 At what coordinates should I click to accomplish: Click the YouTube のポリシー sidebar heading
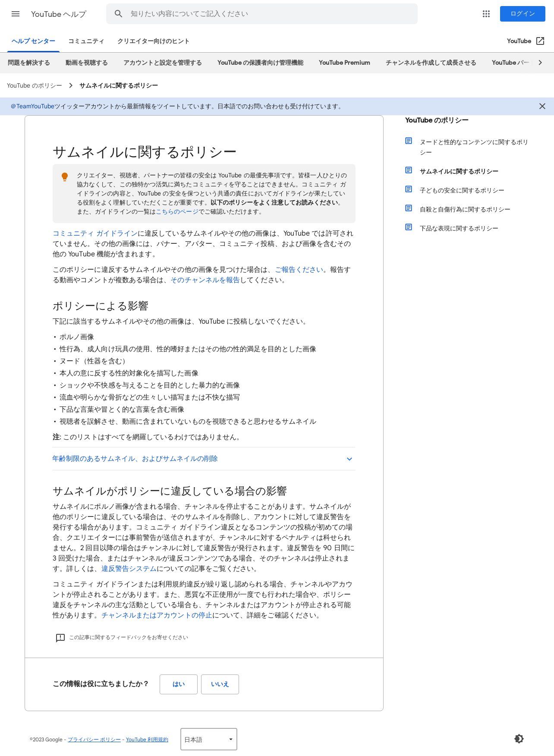(x=437, y=120)
